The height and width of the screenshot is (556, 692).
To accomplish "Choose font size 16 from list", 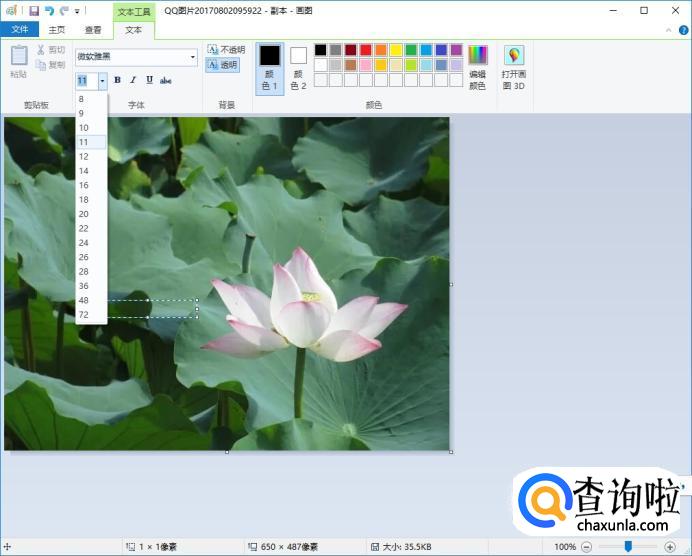I will 91,185.
